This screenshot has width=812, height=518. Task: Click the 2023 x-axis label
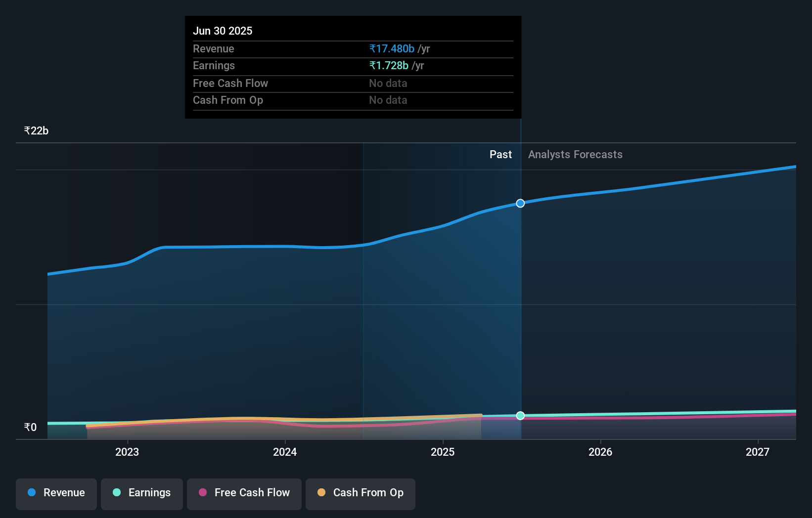(127, 452)
